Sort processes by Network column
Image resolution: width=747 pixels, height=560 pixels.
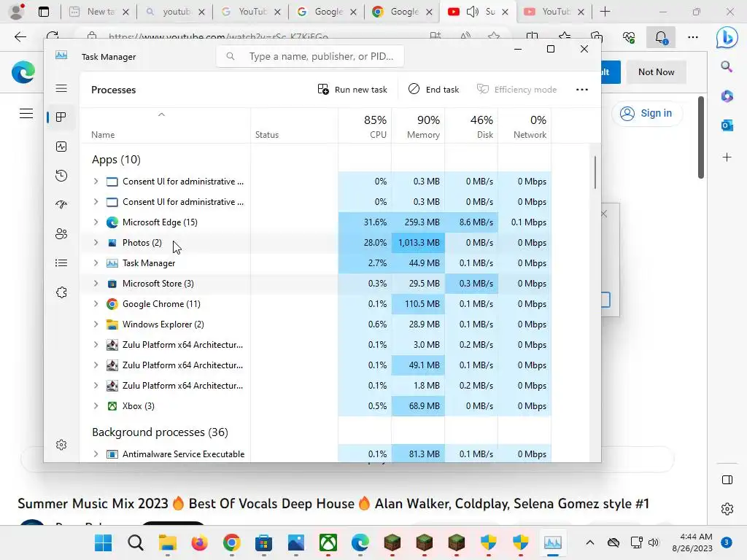525,126
